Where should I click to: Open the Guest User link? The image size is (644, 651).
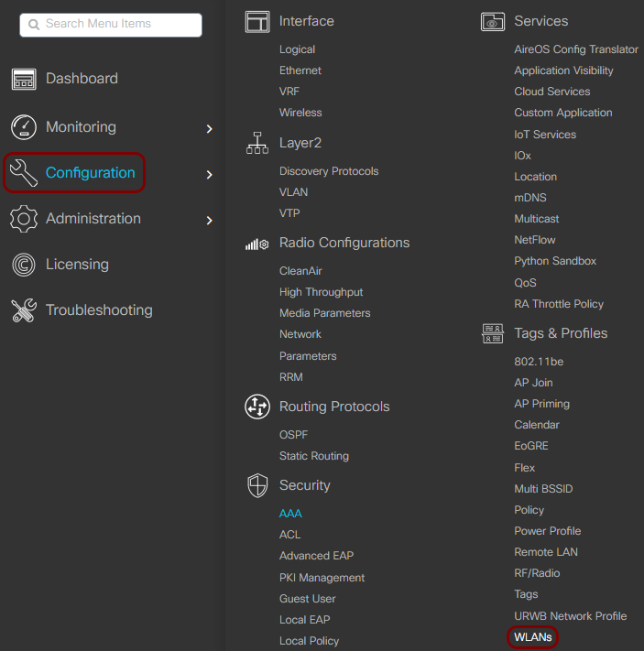point(307,599)
